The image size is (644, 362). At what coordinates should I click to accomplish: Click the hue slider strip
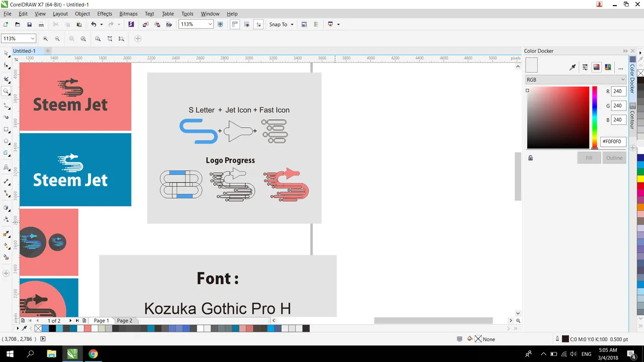pos(594,118)
